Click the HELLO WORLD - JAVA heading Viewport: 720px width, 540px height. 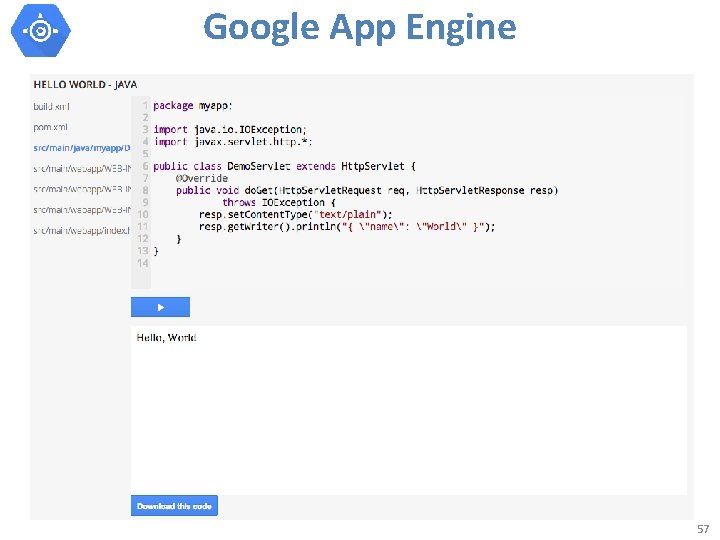tap(85, 84)
